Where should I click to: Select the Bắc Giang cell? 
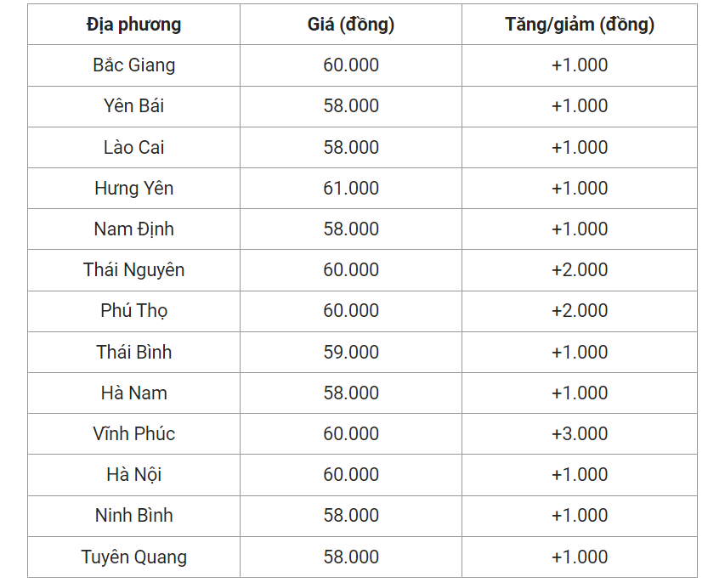coord(133,65)
